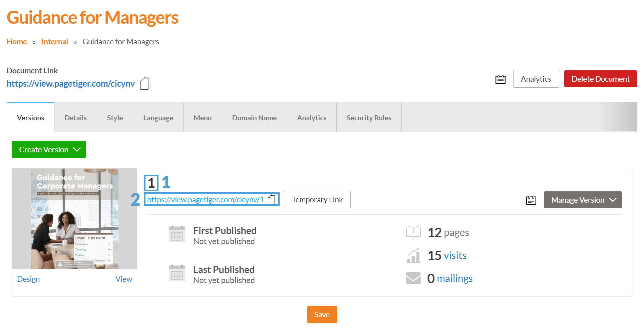Click the Temporary Link button
This screenshot has height=328, width=644.
click(317, 200)
